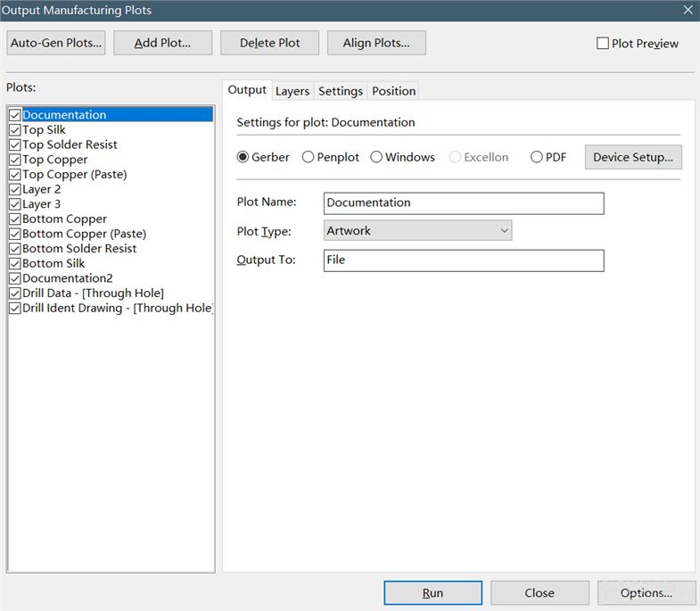Open the Position tab
700x611 pixels.
pyautogui.click(x=394, y=91)
